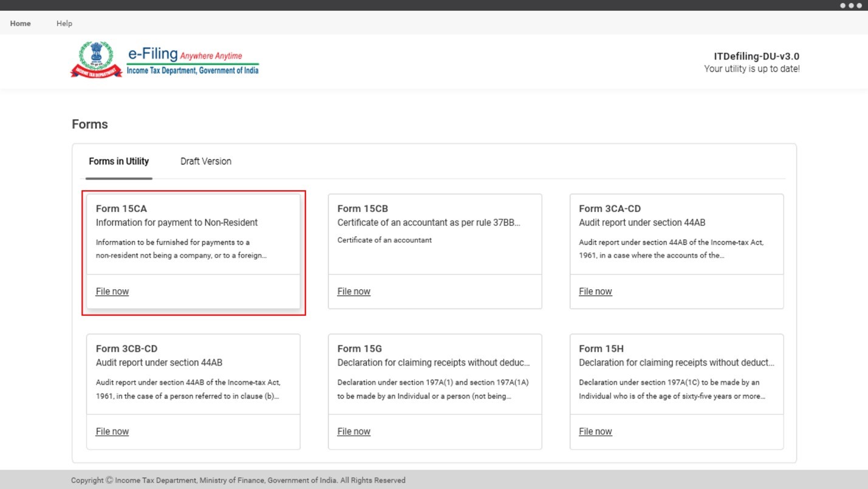
Task: Select the Form 15H card title
Action: tap(601, 349)
